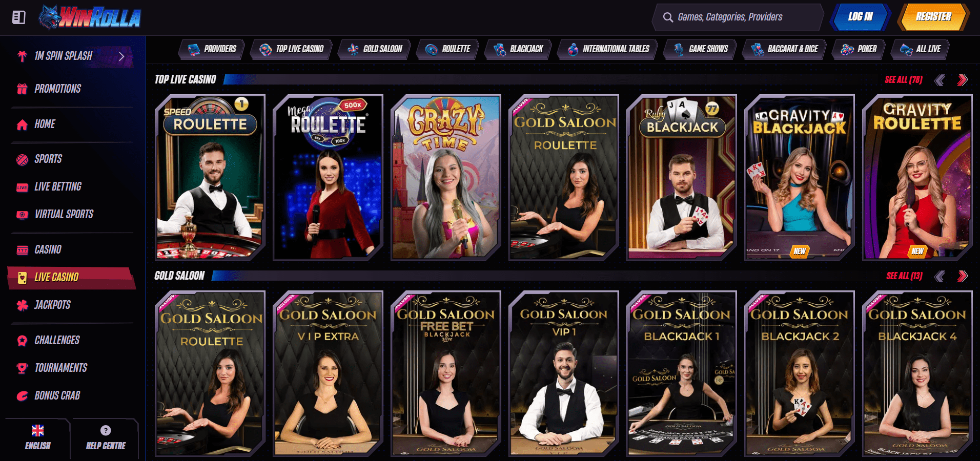
Task: Click the Jackpots clover icon
Action: click(22, 305)
